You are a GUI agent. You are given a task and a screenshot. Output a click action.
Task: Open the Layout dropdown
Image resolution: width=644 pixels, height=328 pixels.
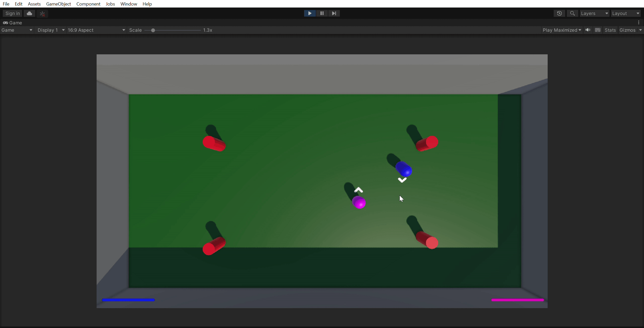coord(626,13)
